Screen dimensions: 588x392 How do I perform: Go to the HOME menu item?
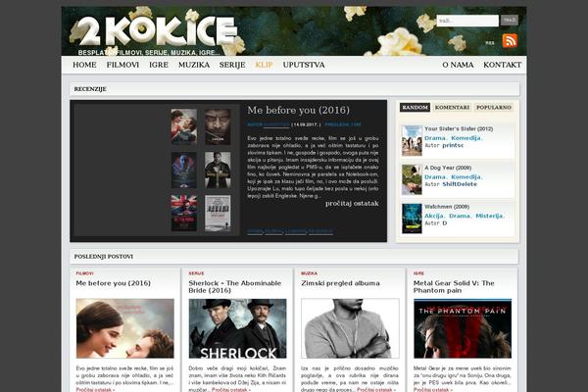pos(84,65)
